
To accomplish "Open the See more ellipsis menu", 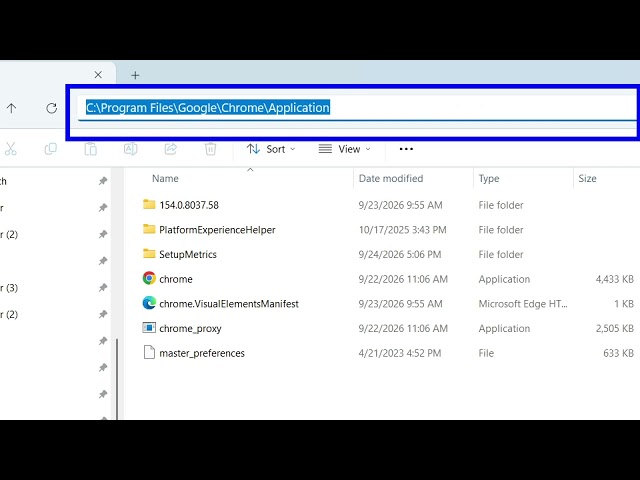I will pos(406,149).
